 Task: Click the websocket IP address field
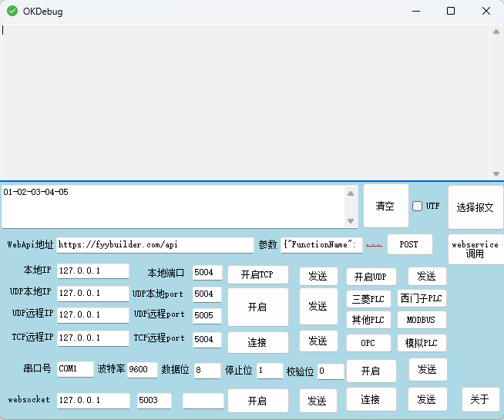93,401
